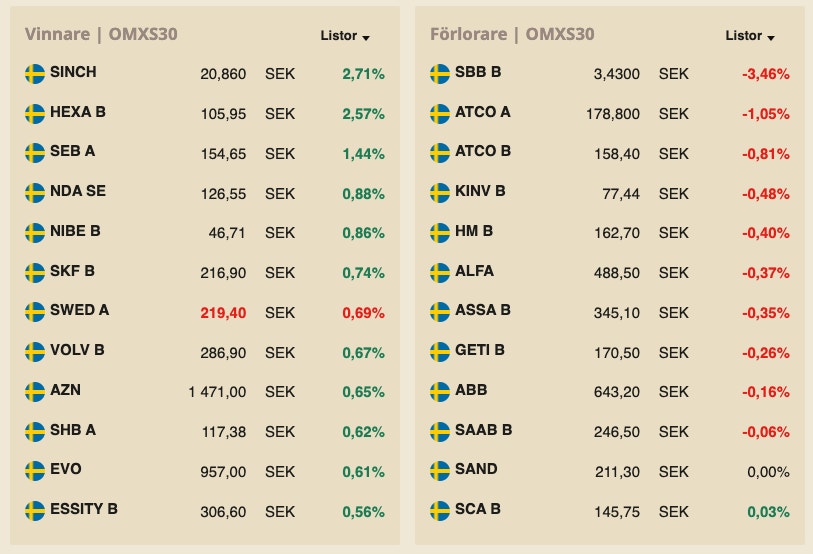Click the Vinnare | OMXS30 heading

(101, 34)
